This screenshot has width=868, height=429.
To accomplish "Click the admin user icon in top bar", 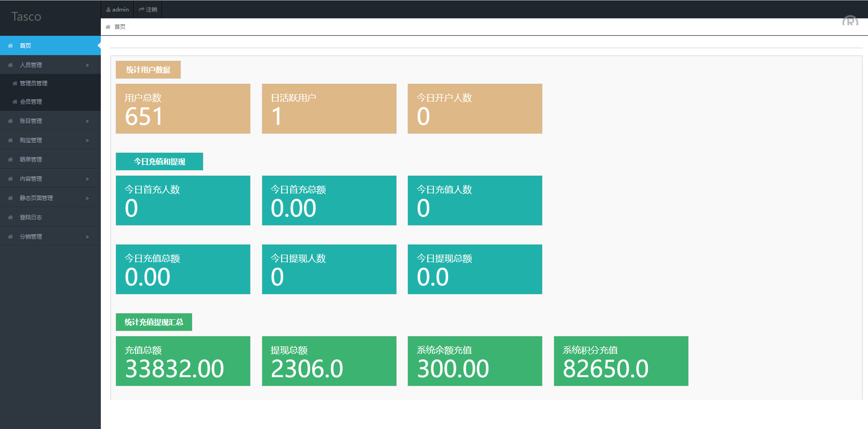I will click(109, 10).
